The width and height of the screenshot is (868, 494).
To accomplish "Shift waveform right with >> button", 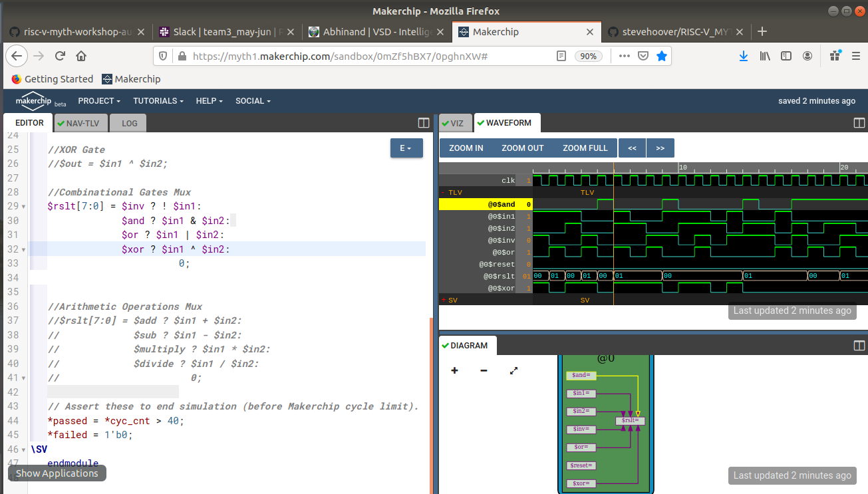I will [x=660, y=148].
